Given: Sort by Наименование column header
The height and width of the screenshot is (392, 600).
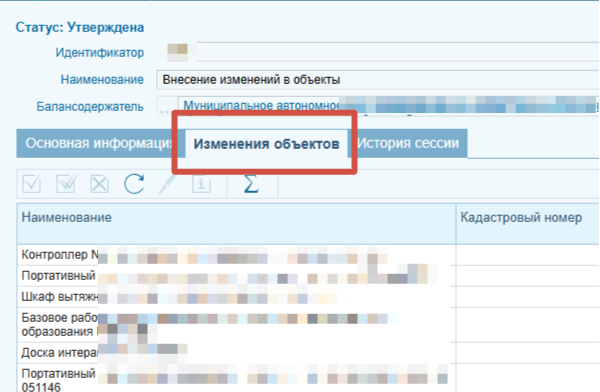Looking at the screenshot, I should (x=236, y=224).
